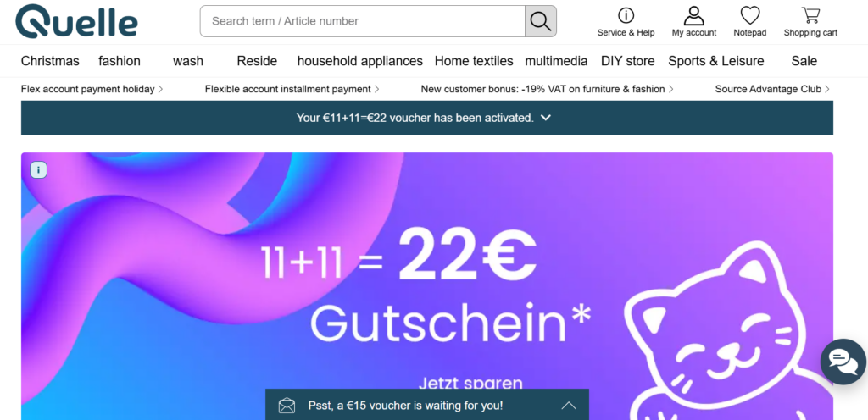Open Service & Help info icon

point(626,15)
